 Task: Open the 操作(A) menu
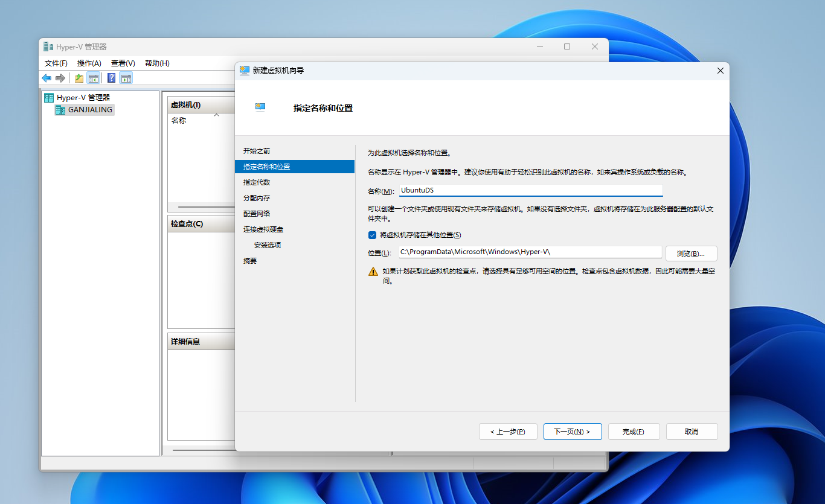pos(89,63)
